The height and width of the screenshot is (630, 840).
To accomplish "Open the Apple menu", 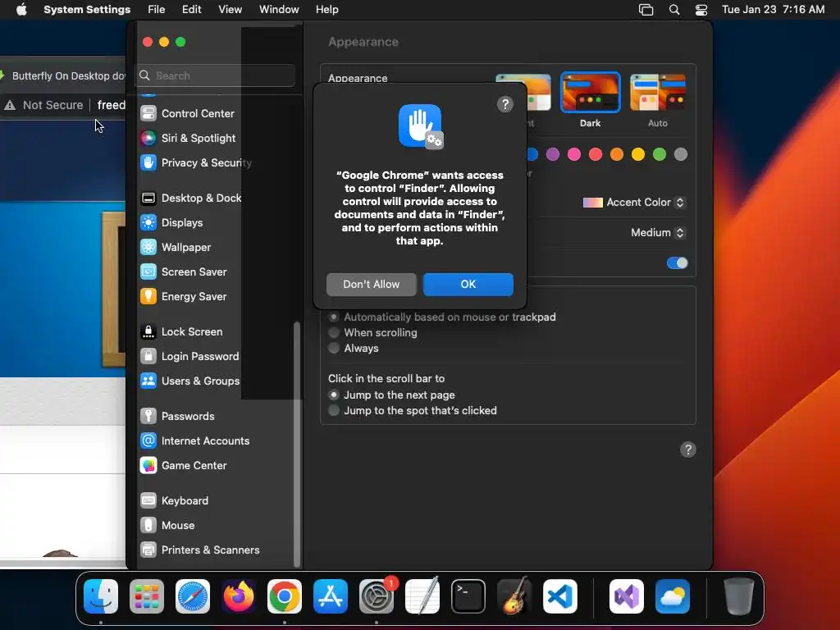I will (21, 10).
